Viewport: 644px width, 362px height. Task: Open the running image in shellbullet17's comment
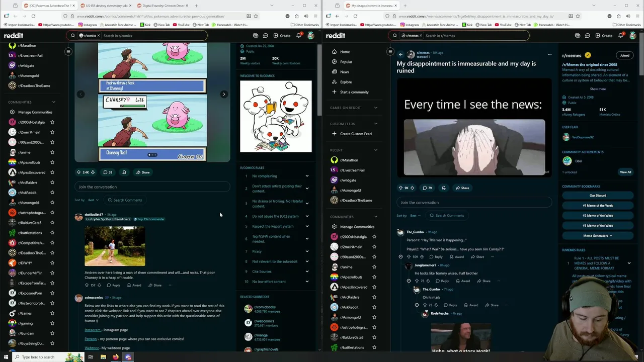tap(115, 246)
